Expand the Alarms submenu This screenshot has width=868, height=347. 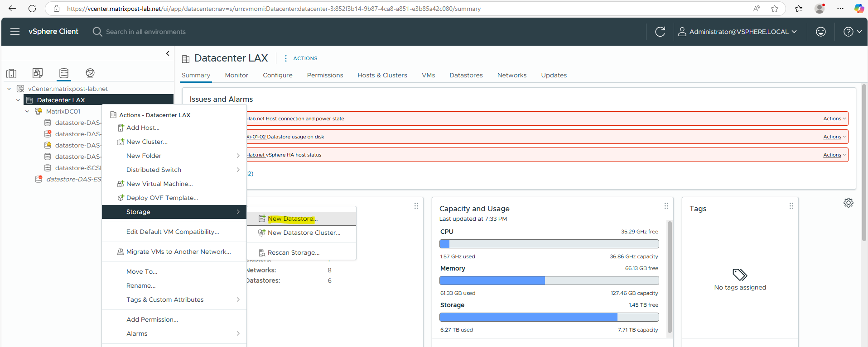coord(238,333)
